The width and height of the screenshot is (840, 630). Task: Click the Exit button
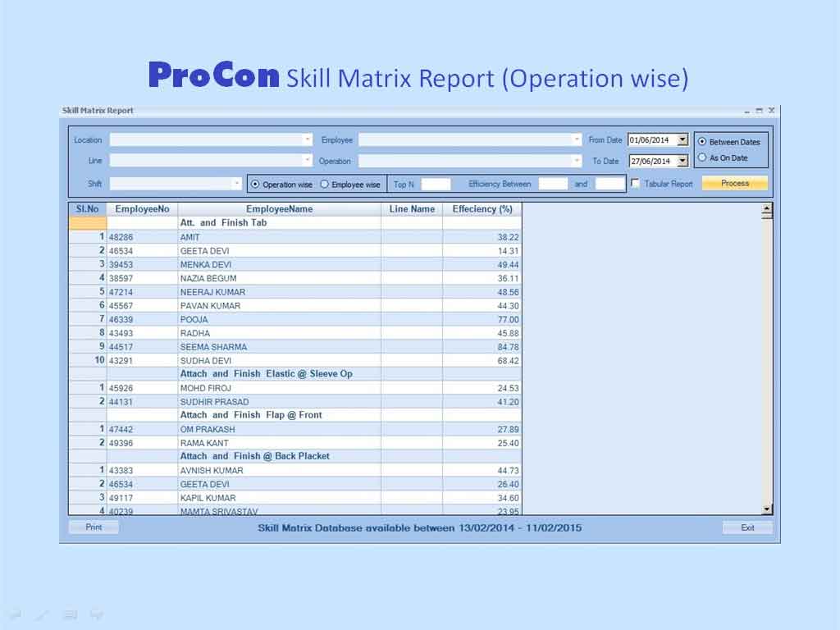[747, 527]
